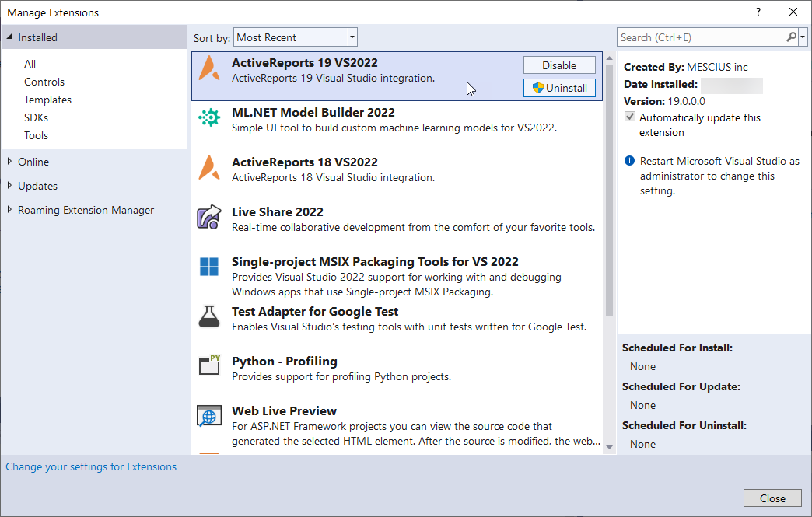Open the help question mark button
Image resolution: width=812 pixels, height=517 pixels.
(x=758, y=12)
